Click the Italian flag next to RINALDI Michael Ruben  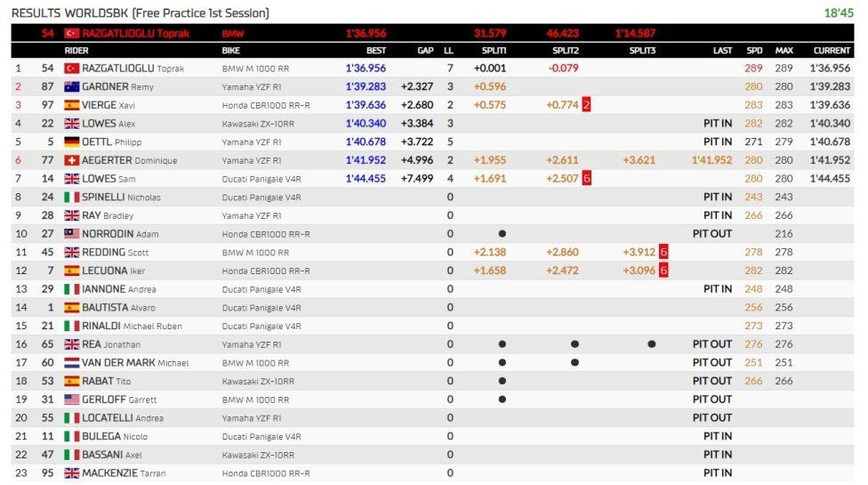(71, 326)
